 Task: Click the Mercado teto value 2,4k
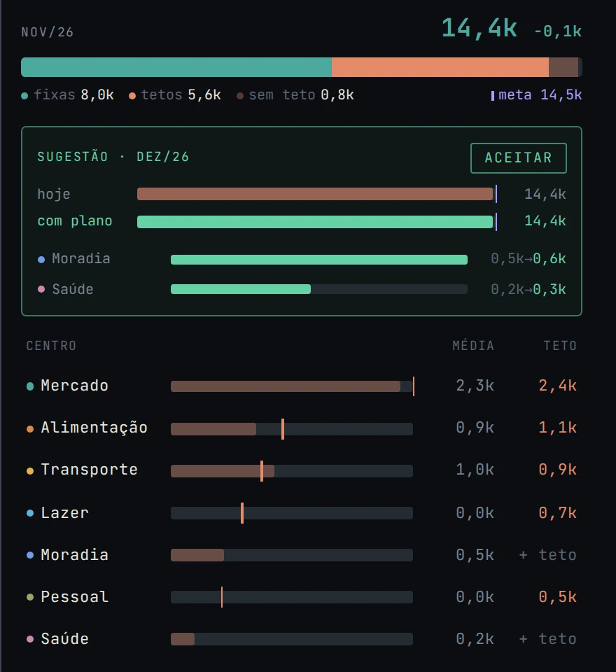coord(557,386)
